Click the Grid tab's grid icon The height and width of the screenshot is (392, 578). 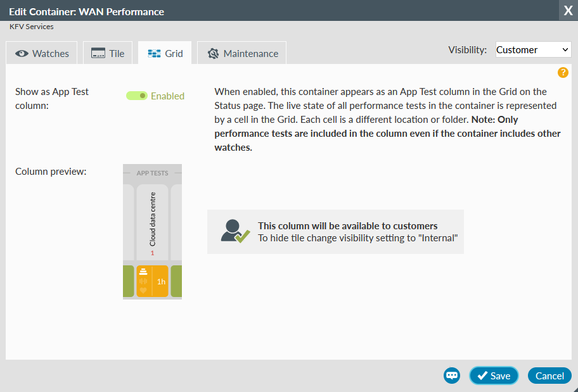click(154, 54)
